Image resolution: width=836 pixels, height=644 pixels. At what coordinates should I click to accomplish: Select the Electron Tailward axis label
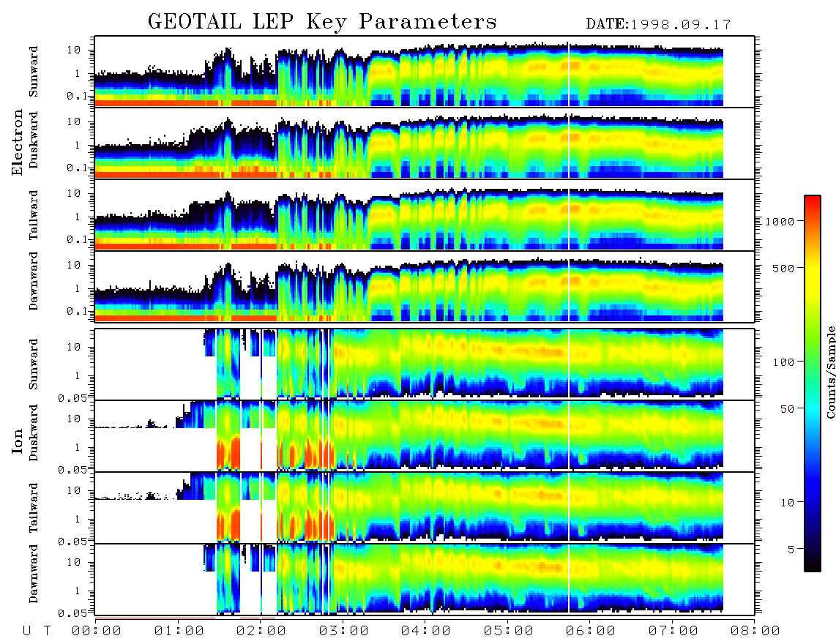[33, 214]
